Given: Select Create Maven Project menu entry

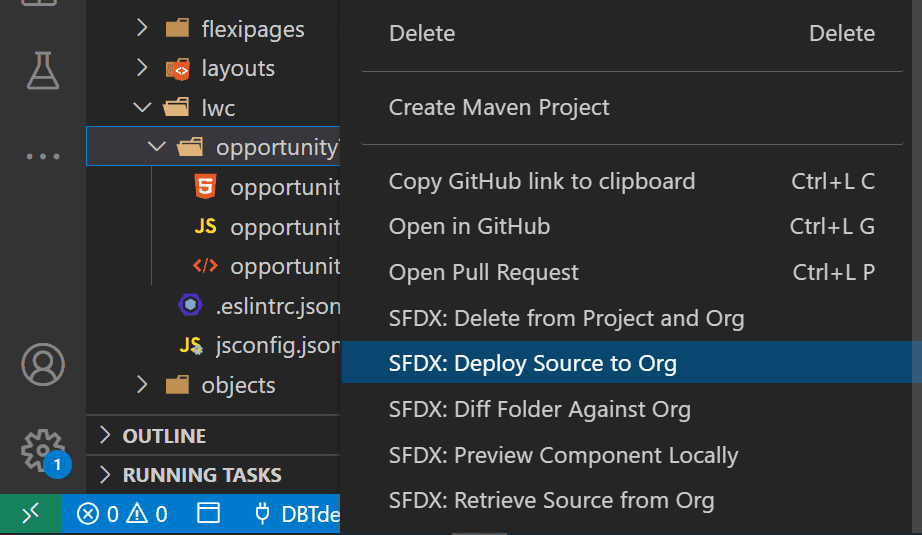Looking at the screenshot, I should 632,108.
